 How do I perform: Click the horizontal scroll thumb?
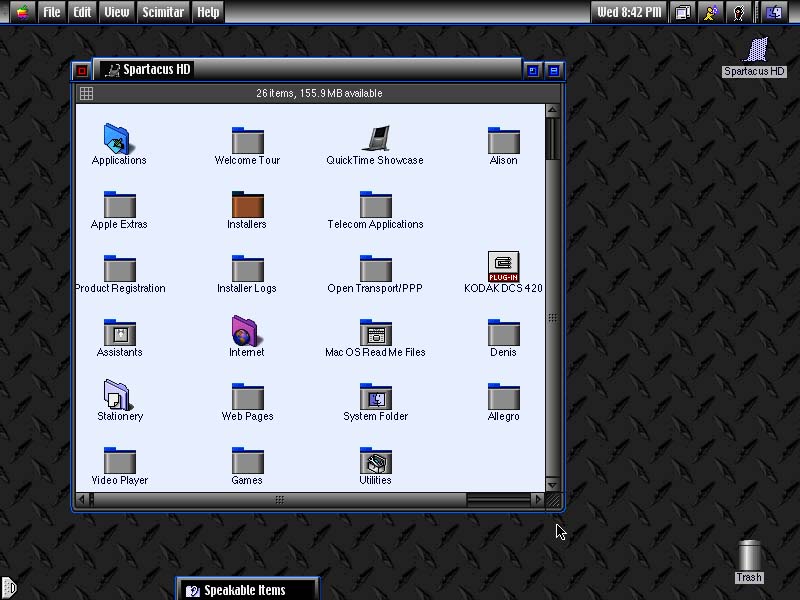[279, 499]
